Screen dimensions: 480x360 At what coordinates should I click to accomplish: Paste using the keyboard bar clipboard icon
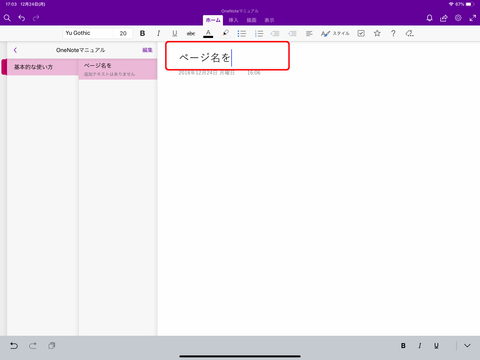(x=51, y=346)
